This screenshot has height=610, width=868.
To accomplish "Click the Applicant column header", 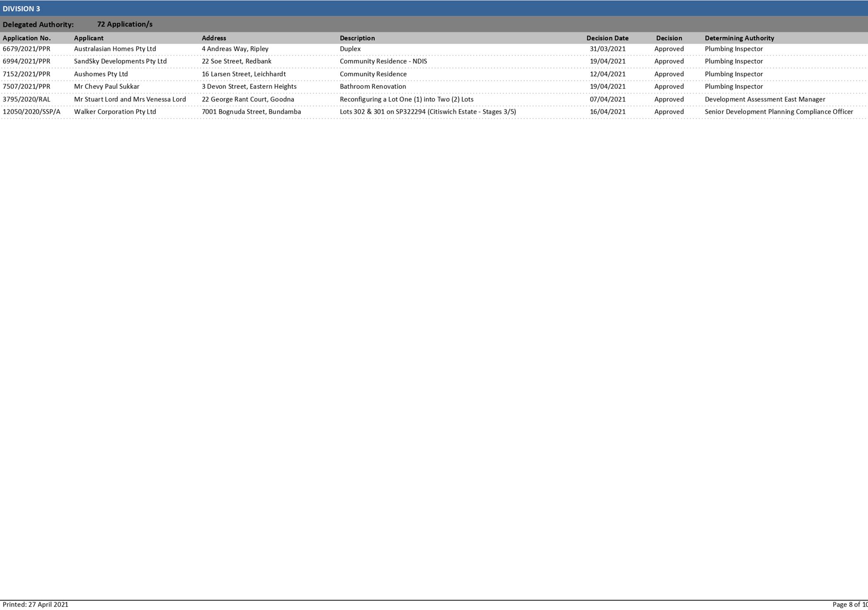I will click(x=89, y=38).
